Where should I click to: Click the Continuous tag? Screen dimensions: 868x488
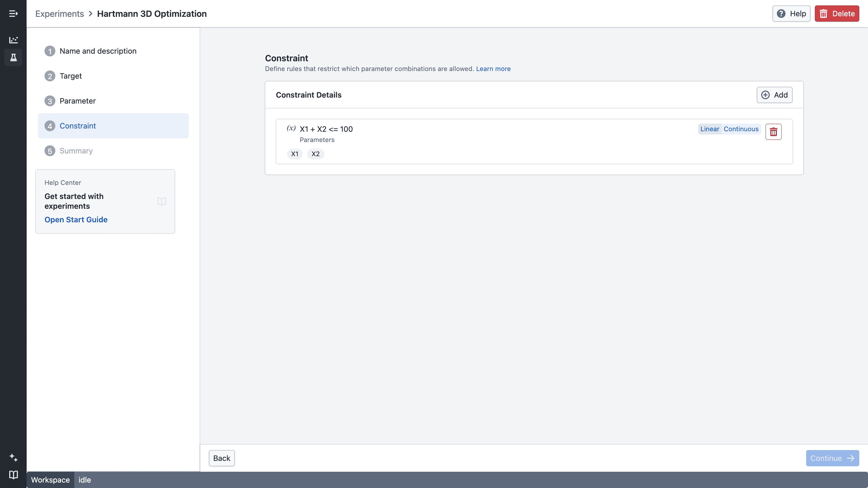coord(741,129)
